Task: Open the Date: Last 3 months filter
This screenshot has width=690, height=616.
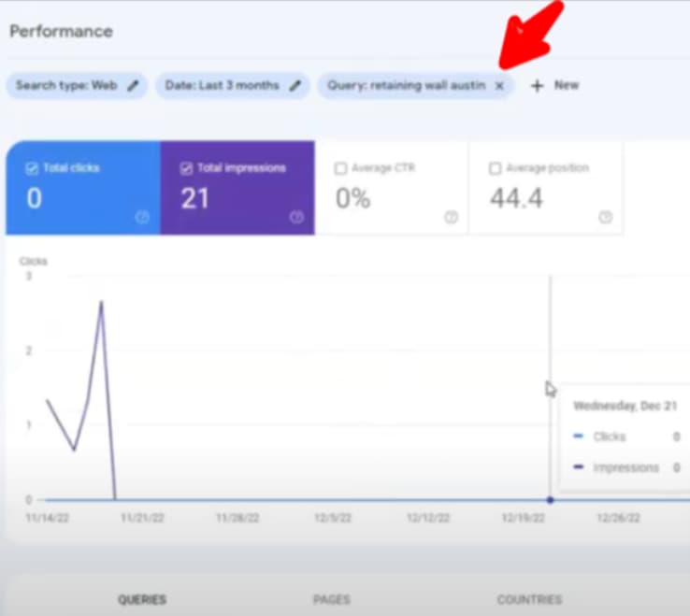Action: [x=223, y=86]
